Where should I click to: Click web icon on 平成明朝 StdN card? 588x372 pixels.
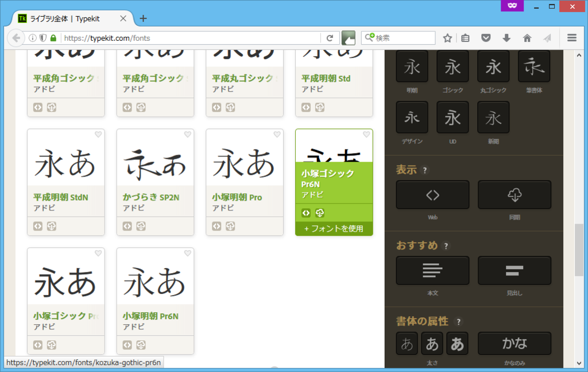tap(38, 226)
